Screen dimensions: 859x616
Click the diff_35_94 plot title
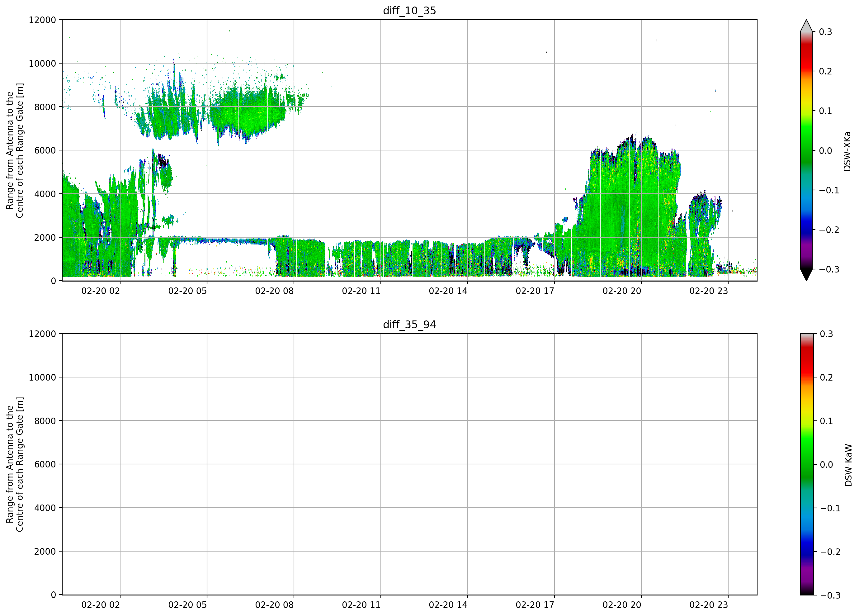pyautogui.click(x=409, y=325)
